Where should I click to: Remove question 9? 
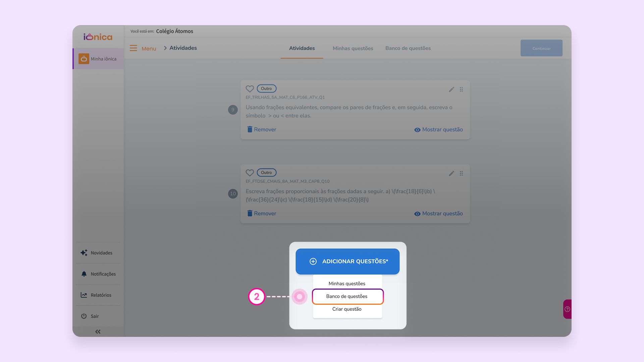[262, 129]
